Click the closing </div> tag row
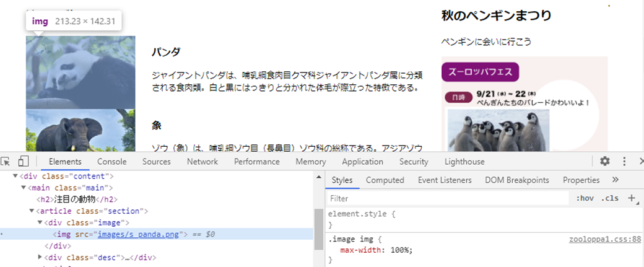 tap(58, 246)
